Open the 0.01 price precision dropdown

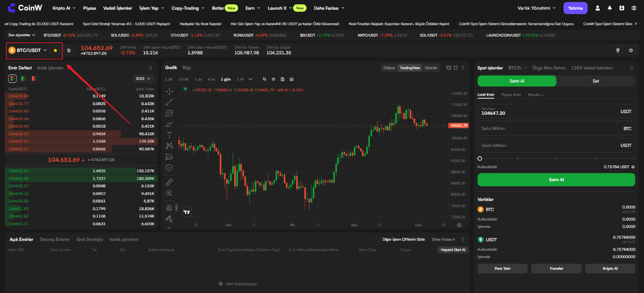click(x=143, y=78)
